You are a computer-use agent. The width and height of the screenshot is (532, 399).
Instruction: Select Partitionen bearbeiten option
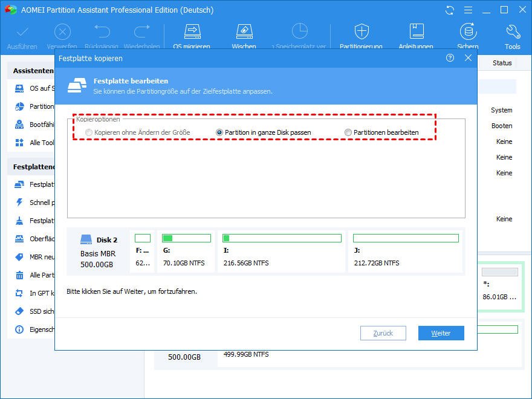pos(381,132)
